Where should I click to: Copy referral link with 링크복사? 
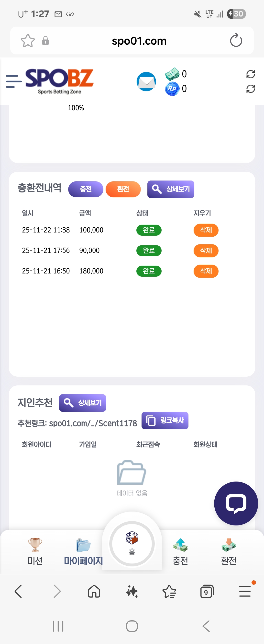point(165,420)
